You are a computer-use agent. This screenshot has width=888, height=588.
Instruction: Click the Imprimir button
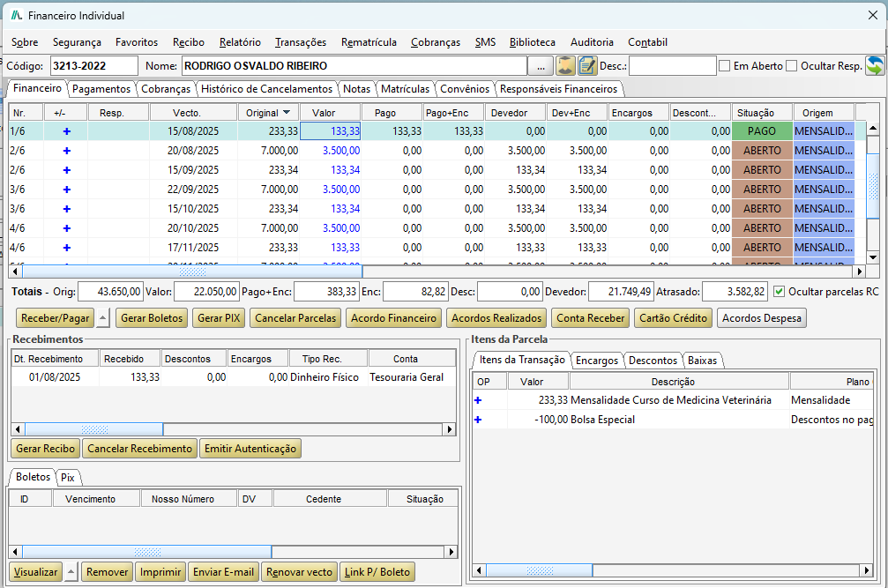pyautogui.click(x=160, y=571)
